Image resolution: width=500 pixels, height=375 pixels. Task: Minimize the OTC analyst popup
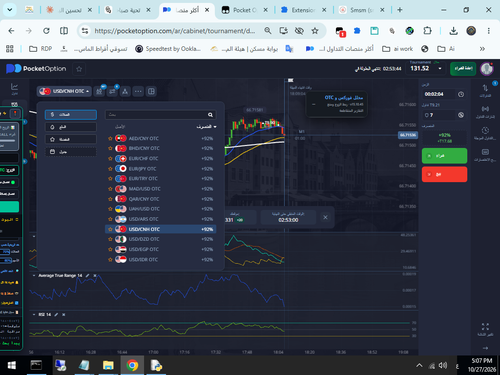(x=313, y=104)
